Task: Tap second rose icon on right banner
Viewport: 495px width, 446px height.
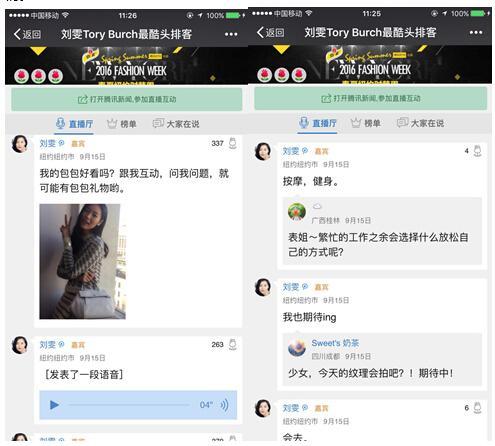Action: pyautogui.click(x=282, y=75)
